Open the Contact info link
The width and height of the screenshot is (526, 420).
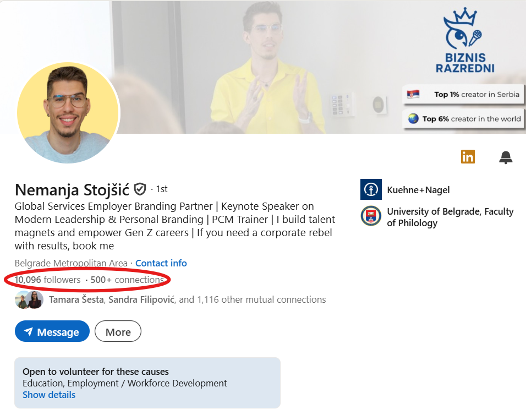[x=161, y=263]
